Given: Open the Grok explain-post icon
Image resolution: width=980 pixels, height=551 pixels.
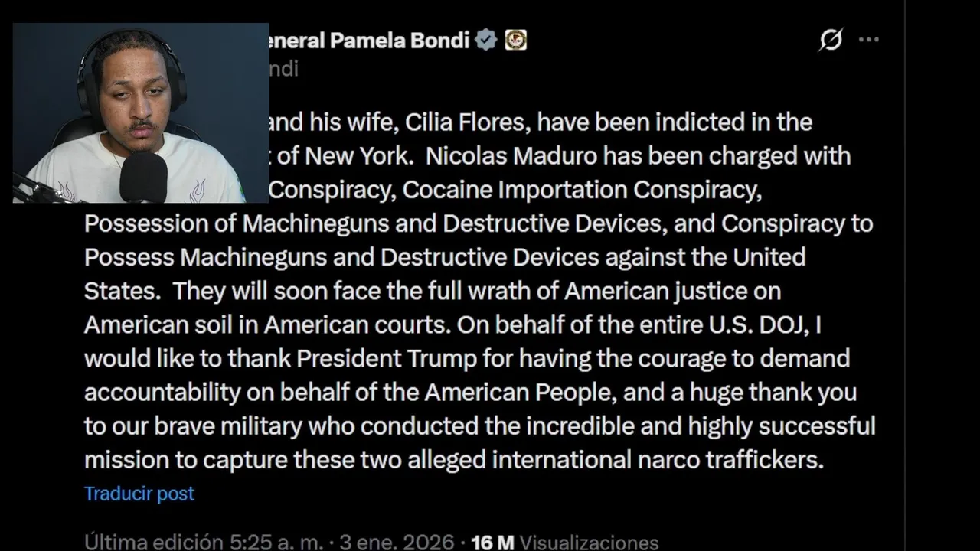Looking at the screenshot, I should [x=831, y=39].
